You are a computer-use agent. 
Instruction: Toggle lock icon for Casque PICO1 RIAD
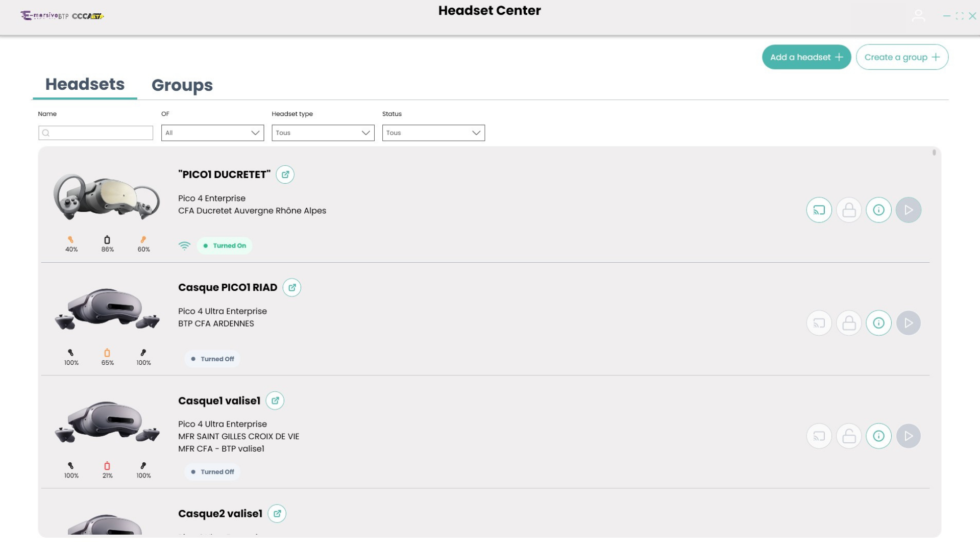849,323
